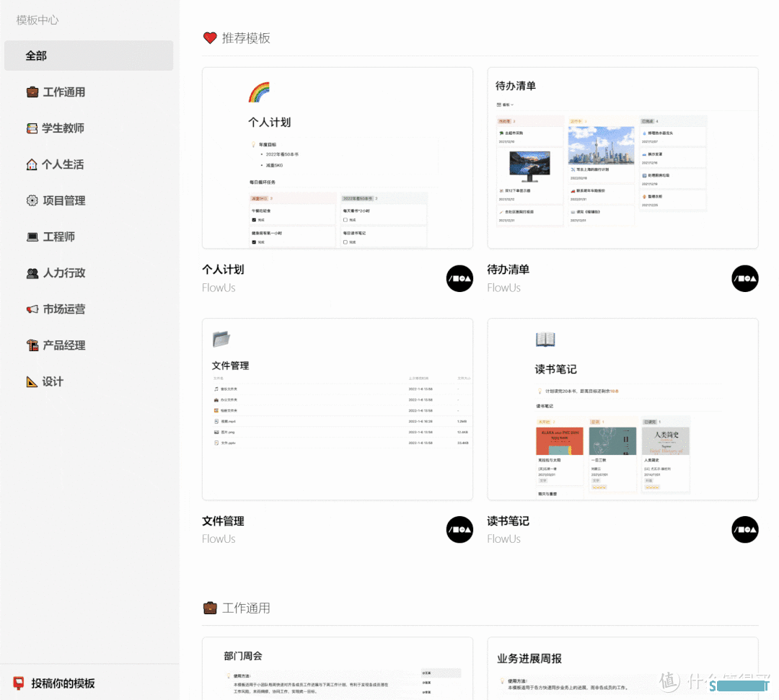Open the 文件管理 template preview card
Viewport: 779px width, 700px height.
338,409
